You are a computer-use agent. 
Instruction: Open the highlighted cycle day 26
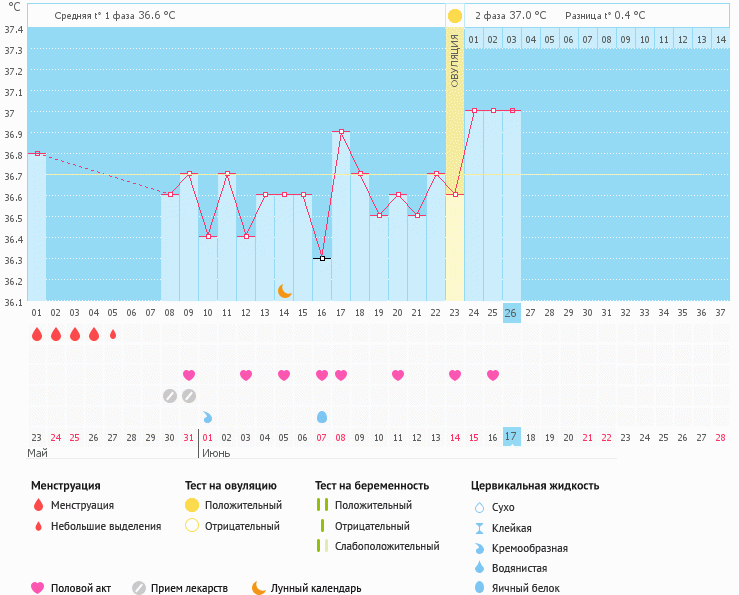511,313
